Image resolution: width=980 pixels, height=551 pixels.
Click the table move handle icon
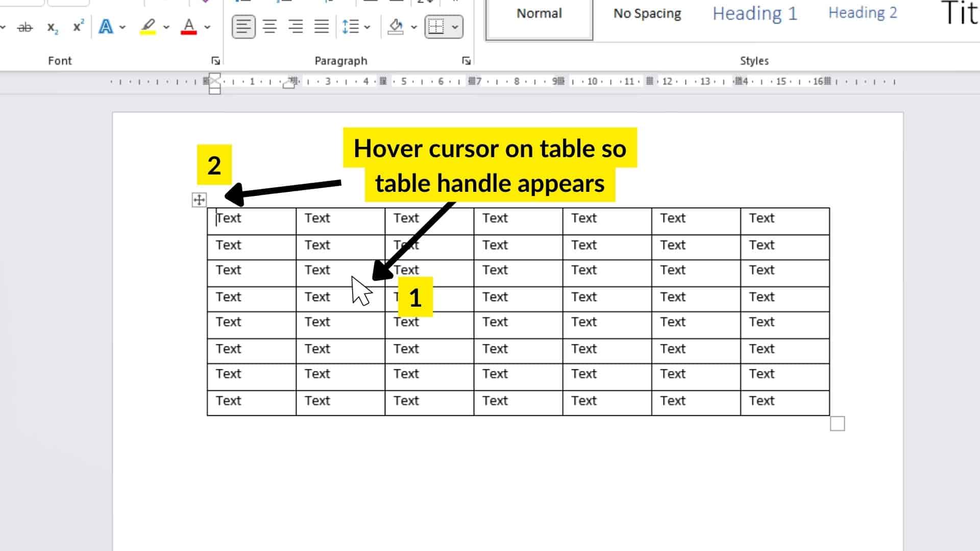pos(198,199)
